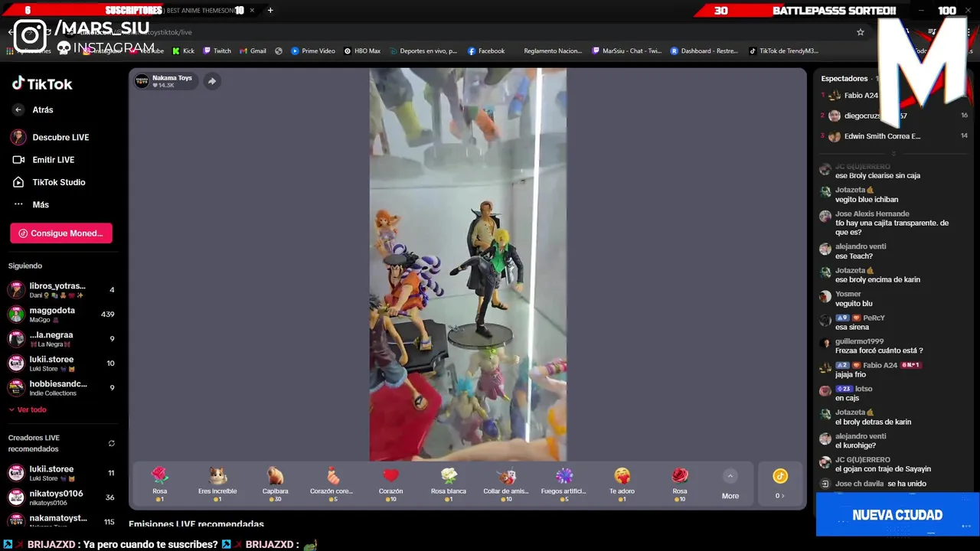Select top viewer Edwin Smith Correa
The width and height of the screenshot is (980, 551).
882,136
